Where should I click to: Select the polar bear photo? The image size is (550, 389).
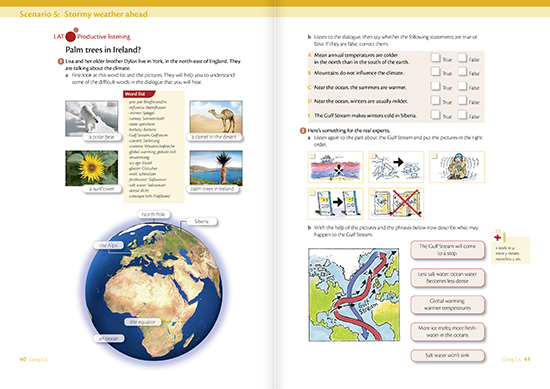[92, 118]
